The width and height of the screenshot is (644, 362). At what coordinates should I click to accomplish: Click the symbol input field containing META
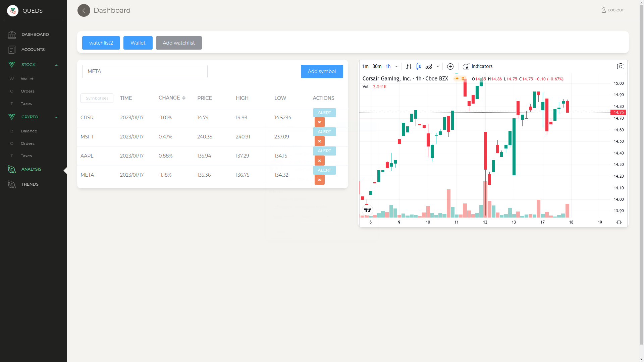click(x=145, y=71)
